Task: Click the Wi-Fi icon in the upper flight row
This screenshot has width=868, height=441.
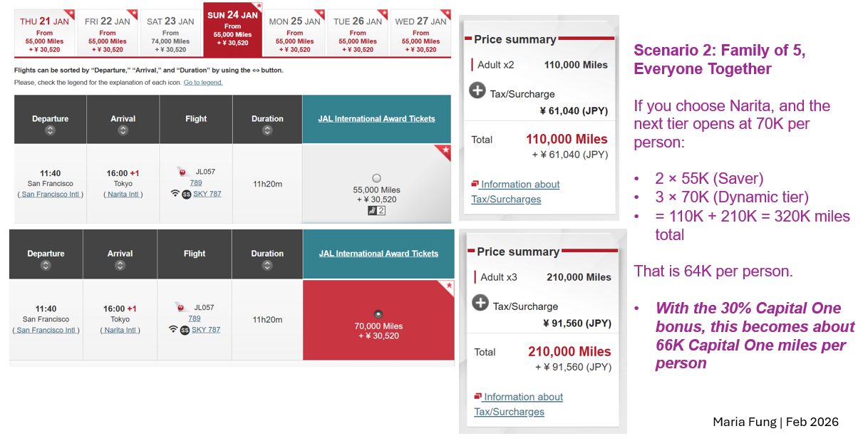Action: click(175, 193)
